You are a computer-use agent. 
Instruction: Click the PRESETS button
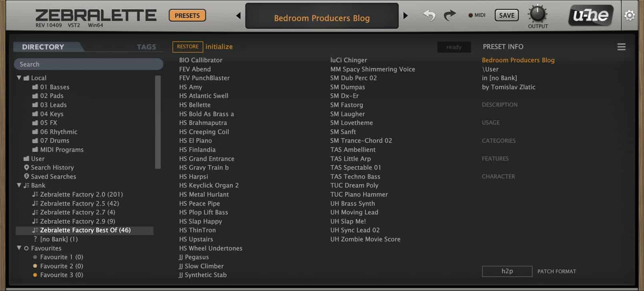coord(187,16)
